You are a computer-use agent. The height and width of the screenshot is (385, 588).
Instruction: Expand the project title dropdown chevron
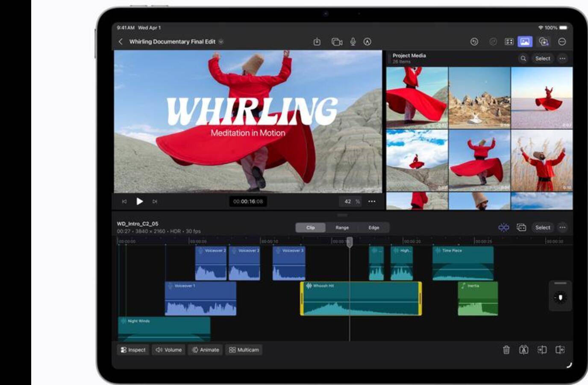[x=221, y=42]
